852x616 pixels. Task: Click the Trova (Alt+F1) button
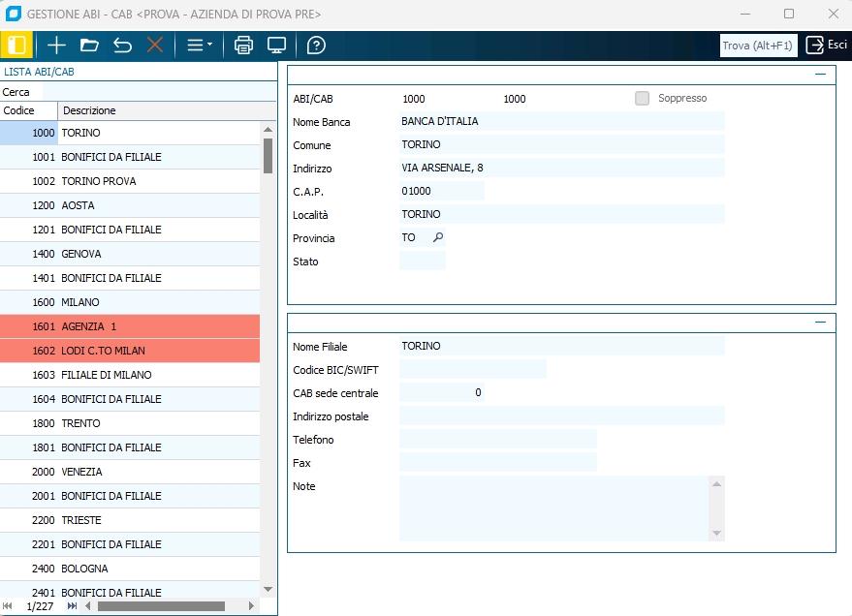(757, 46)
